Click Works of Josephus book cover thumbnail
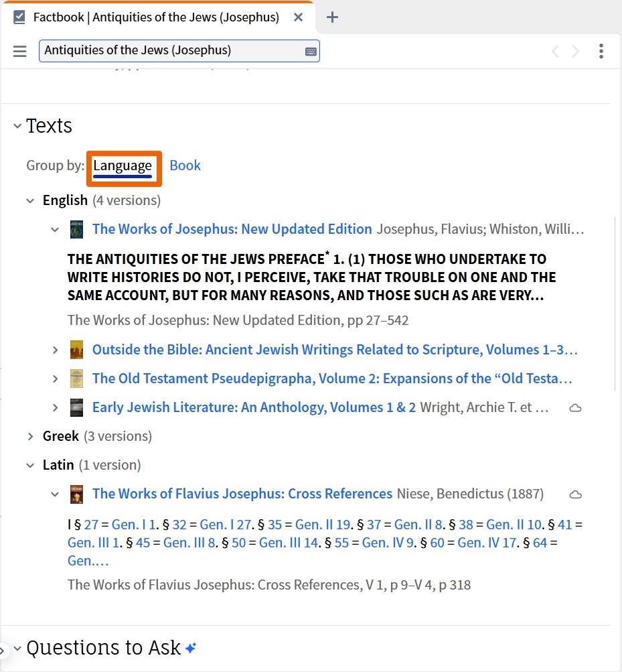 (77, 230)
